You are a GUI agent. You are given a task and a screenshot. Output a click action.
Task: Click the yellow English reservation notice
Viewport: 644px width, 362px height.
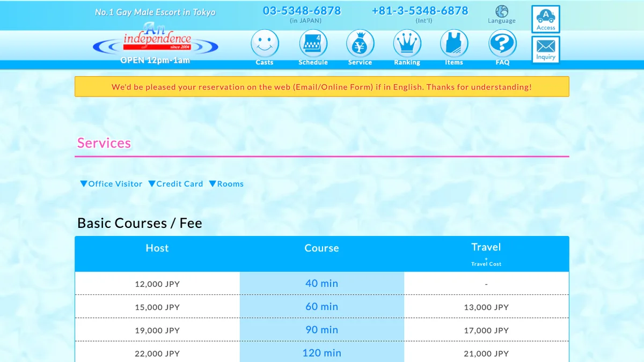point(322,87)
